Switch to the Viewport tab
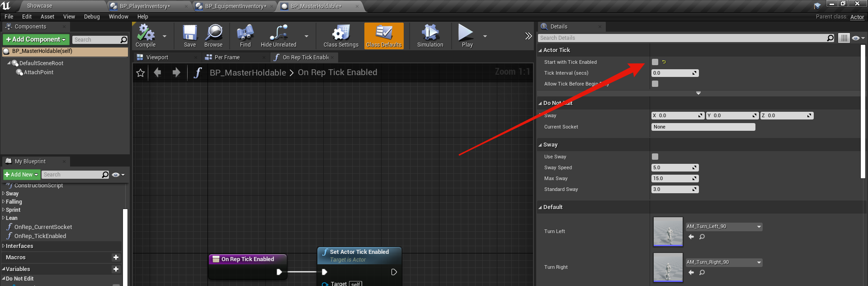 pyautogui.click(x=157, y=57)
